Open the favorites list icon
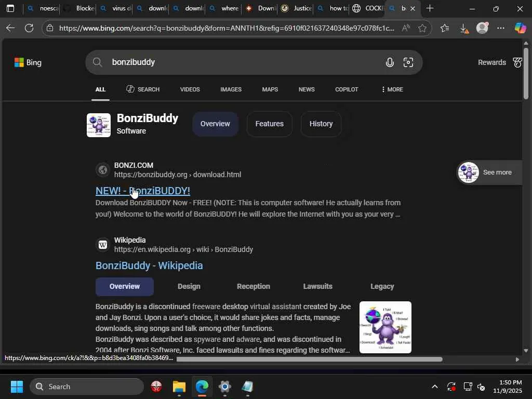532x399 pixels. 445,28
